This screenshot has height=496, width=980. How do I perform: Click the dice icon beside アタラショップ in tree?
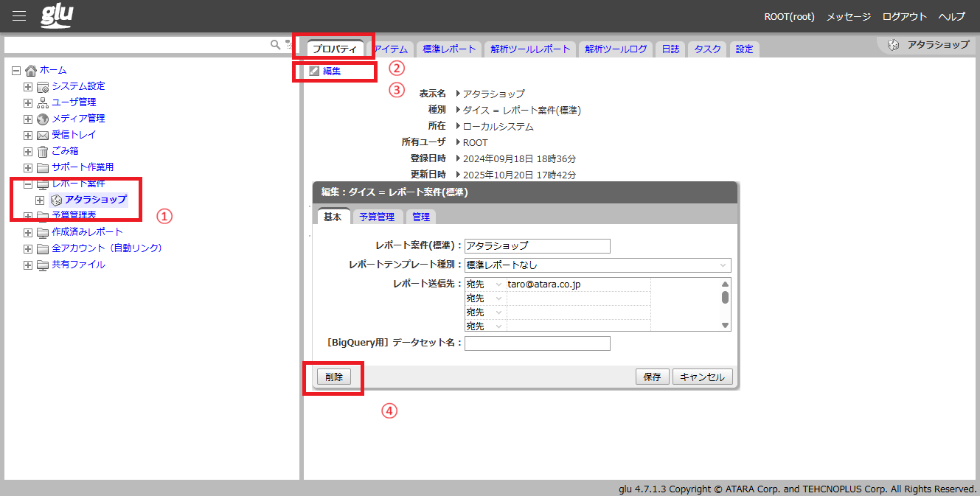click(x=56, y=200)
